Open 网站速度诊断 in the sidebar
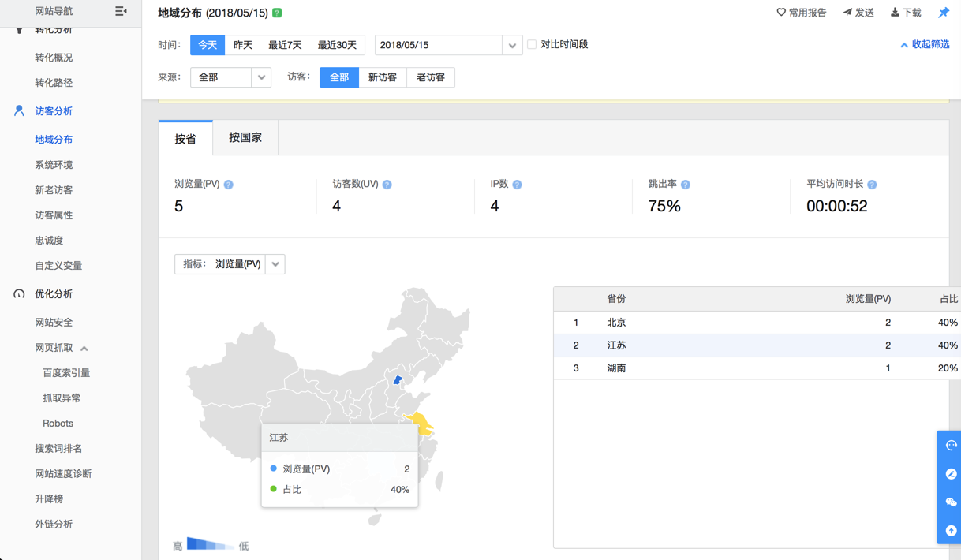961x560 pixels. click(63, 474)
